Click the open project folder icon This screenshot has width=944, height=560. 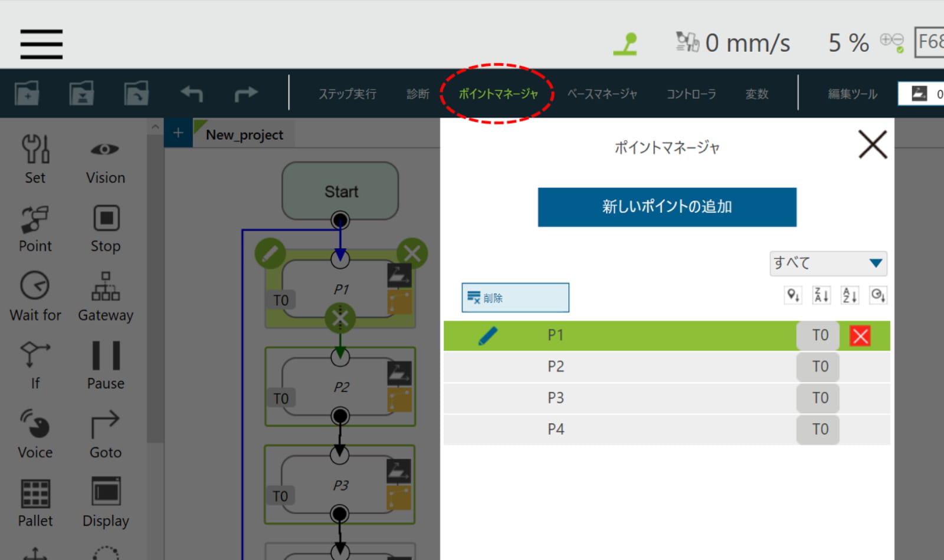136,93
